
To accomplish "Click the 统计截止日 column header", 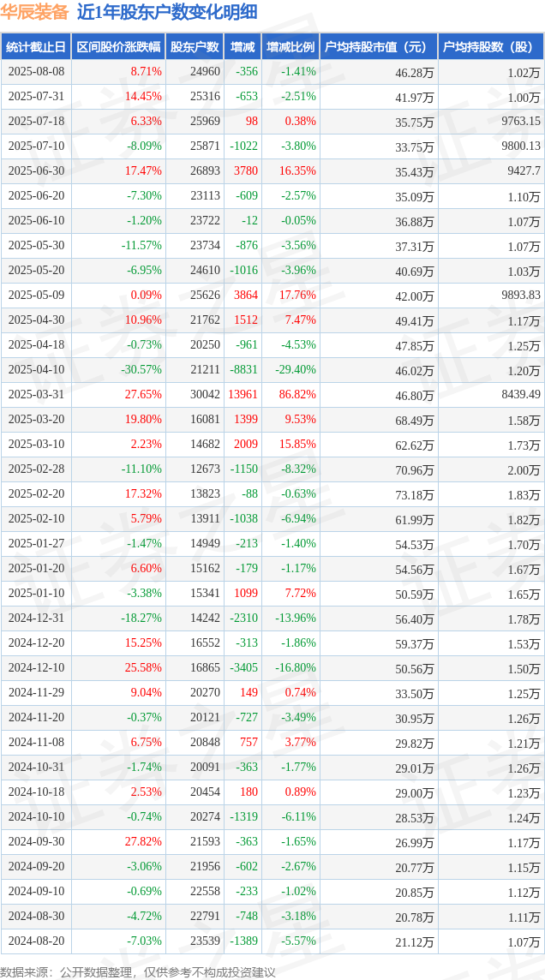I will [x=36, y=47].
